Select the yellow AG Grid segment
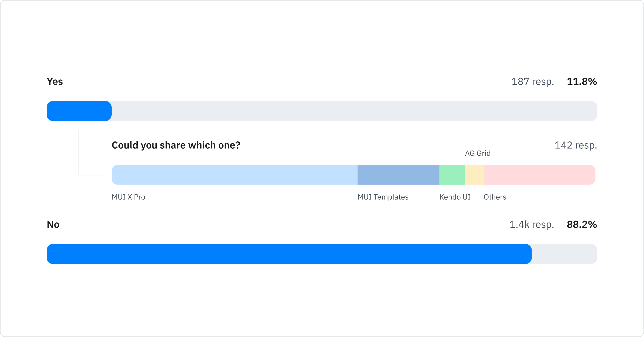This screenshot has height=337, width=644. [x=474, y=175]
